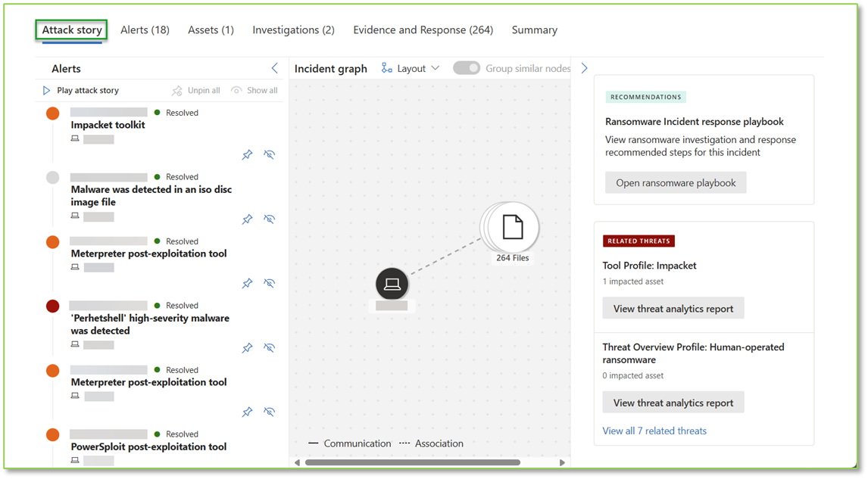Open the Evidence and Response tab
868x479 pixels.
(423, 30)
